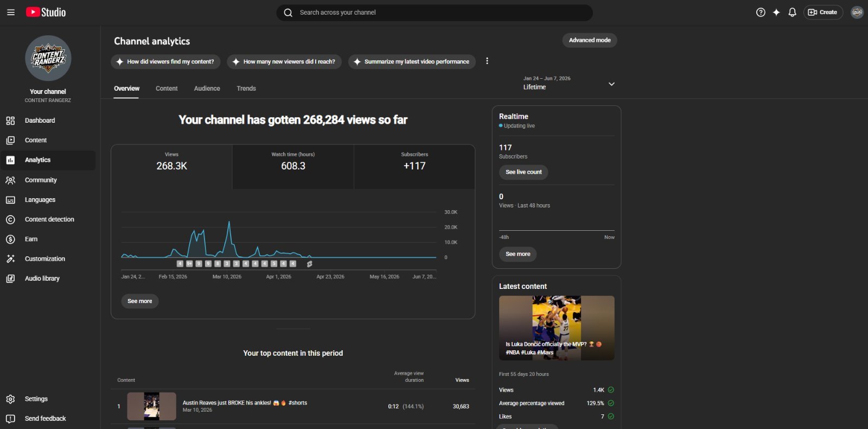Screen dimensions: 868x429
Task: Switch to the Audience tab
Action: pyautogui.click(x=207, y=89)
